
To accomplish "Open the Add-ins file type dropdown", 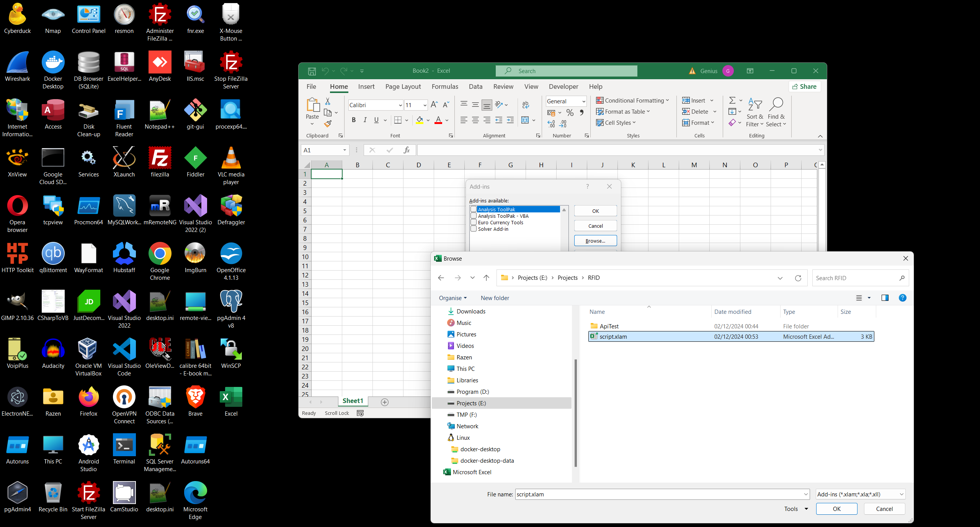I will (860, 494).
